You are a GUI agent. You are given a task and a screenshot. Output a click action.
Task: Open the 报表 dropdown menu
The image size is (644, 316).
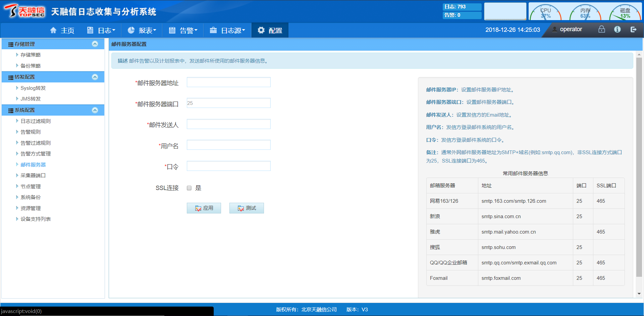coord(142,30)
